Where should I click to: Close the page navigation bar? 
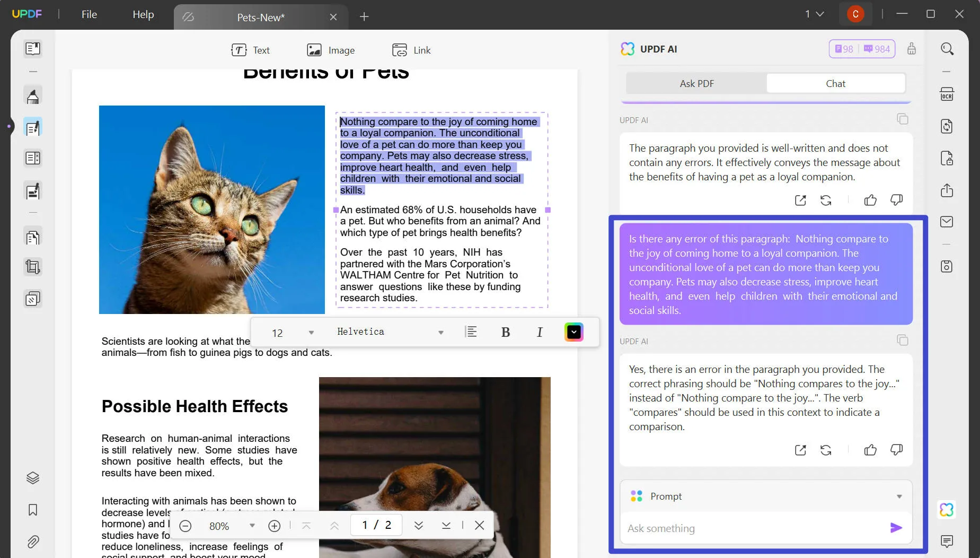tap(480, 525)
